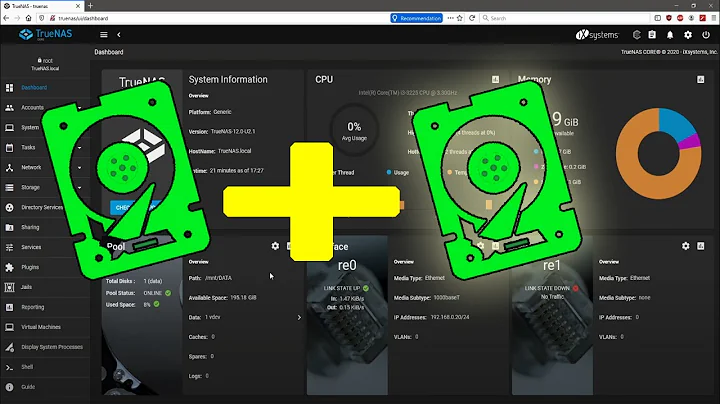
Task: Click IP address 192.168.0.20/24
Action: click(x=450, y=317)
